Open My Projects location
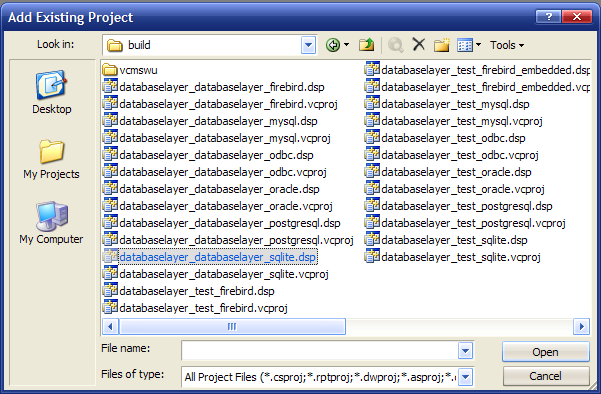The image size is (601, 394). (x=51, y=159)
